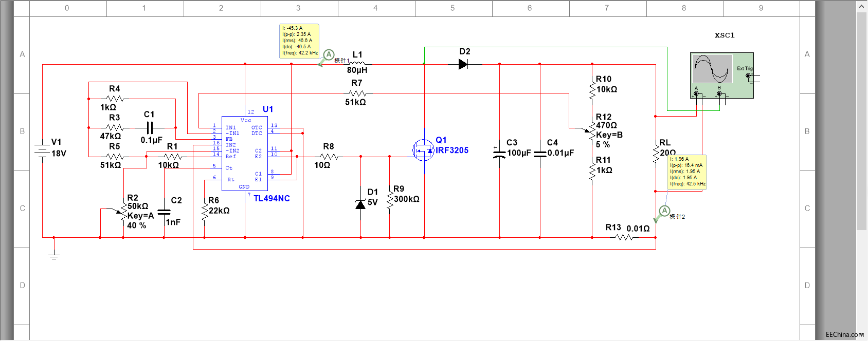Click the yellow readout box for probe 2
The image size is (868, 341).
[x=687, y=172]
